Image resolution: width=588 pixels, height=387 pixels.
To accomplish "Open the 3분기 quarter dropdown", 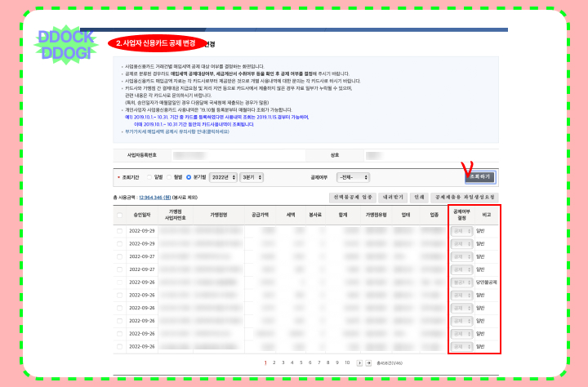I will click(x=252, y=177).
